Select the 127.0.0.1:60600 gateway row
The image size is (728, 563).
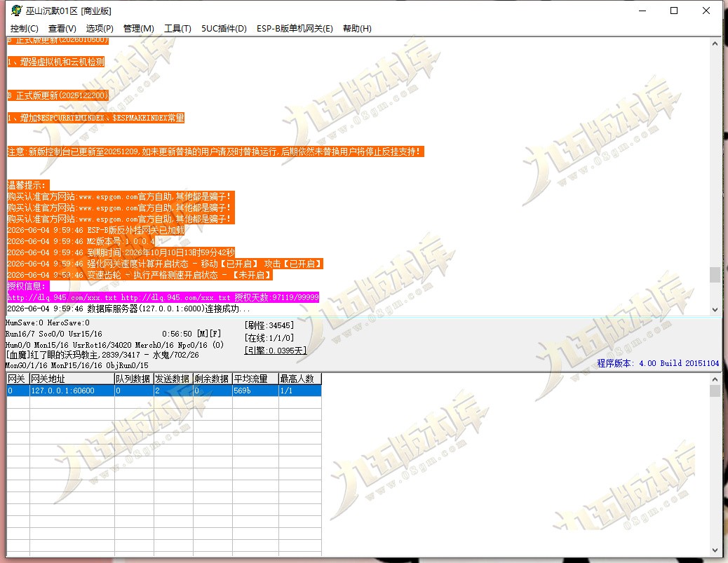(x=164, y=391)
